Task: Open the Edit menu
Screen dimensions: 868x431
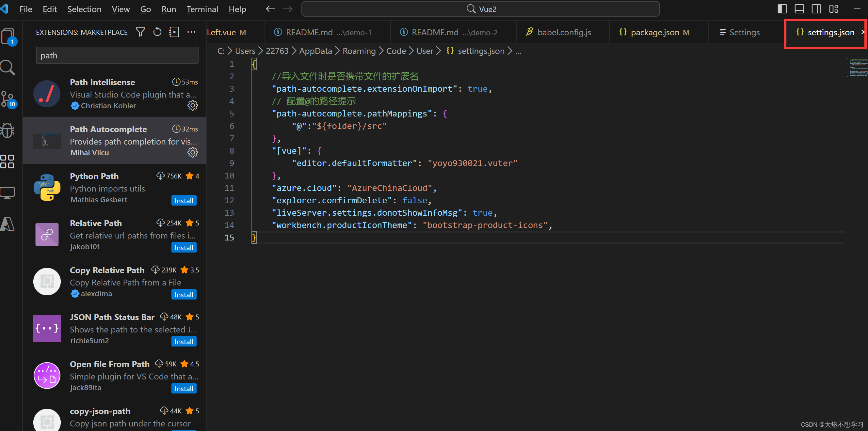Action: pyautogui.click(x=50, y=9)
